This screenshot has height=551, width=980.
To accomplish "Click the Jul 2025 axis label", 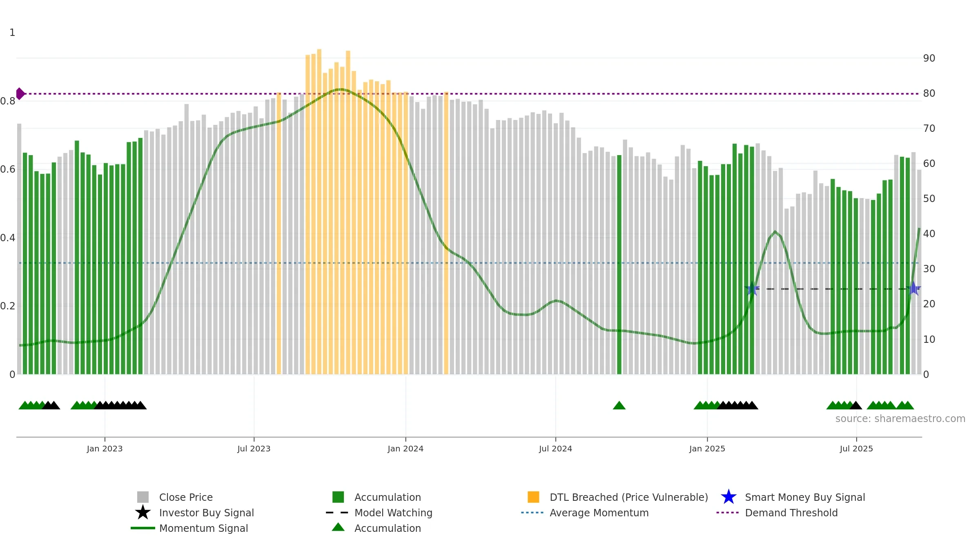I will click(x=856, y=449).
